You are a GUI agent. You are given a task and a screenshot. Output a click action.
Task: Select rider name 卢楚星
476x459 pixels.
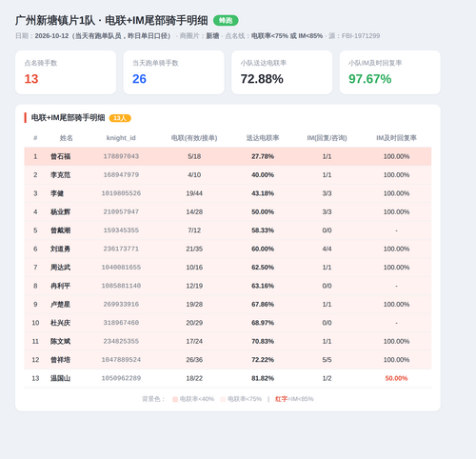pyautogui.click(x=60, y=305)
